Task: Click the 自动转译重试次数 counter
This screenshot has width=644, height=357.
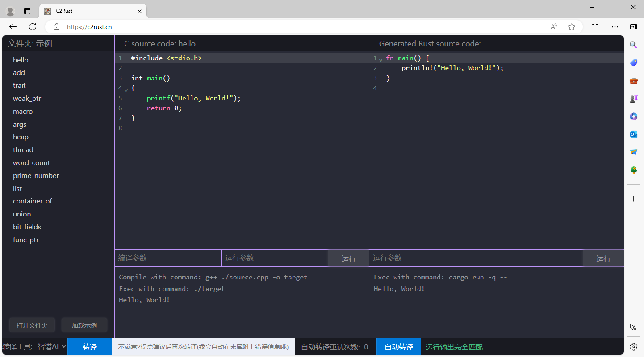Action: (x=335, y=347)
